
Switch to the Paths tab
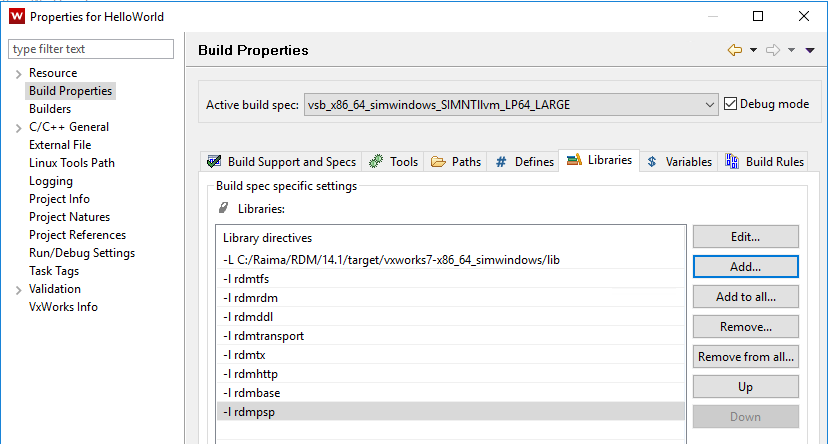[456, 162]
